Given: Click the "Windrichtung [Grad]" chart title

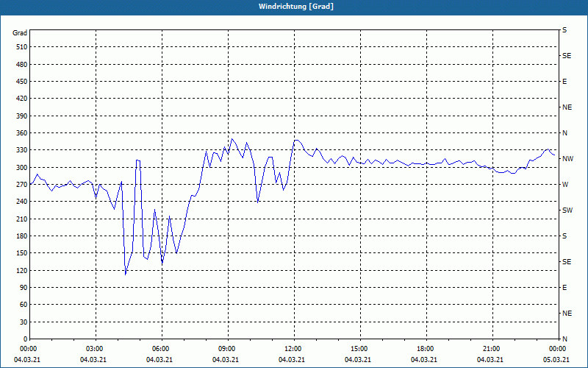Looking at the screenshot, I should pyautogui.click(x=296, y=7).
